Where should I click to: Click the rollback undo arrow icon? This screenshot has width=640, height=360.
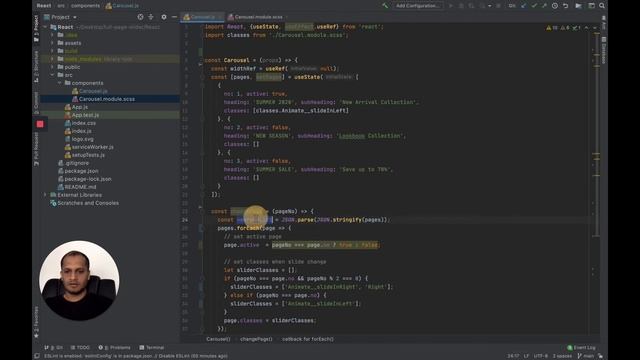pos(565,6)
